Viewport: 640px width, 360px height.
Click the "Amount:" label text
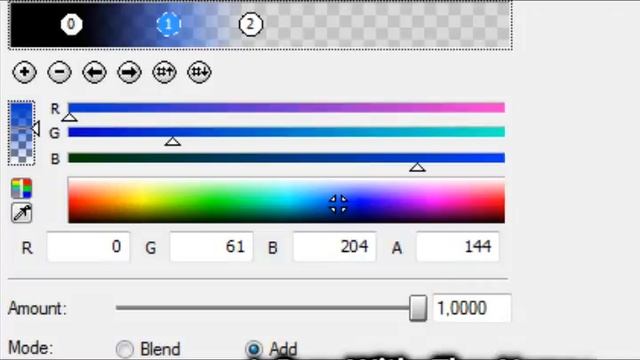(37, 309)
